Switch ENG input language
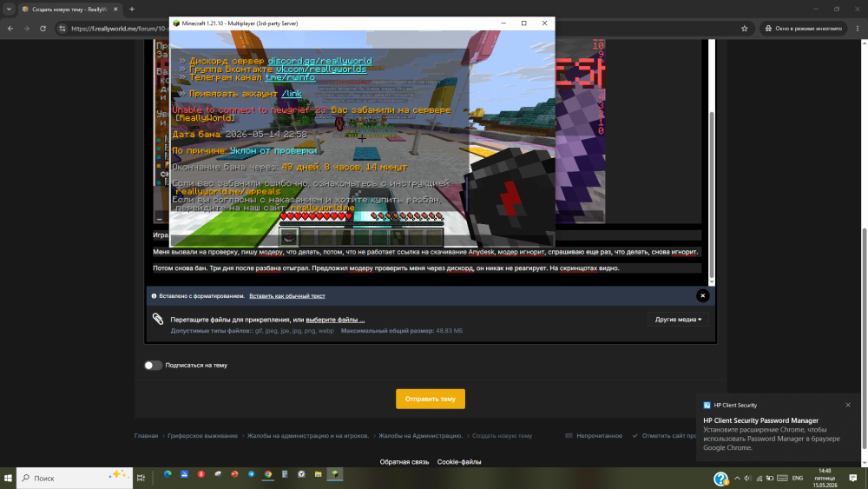The height and width of the screenshot is (489, 868). pos(798,478)
